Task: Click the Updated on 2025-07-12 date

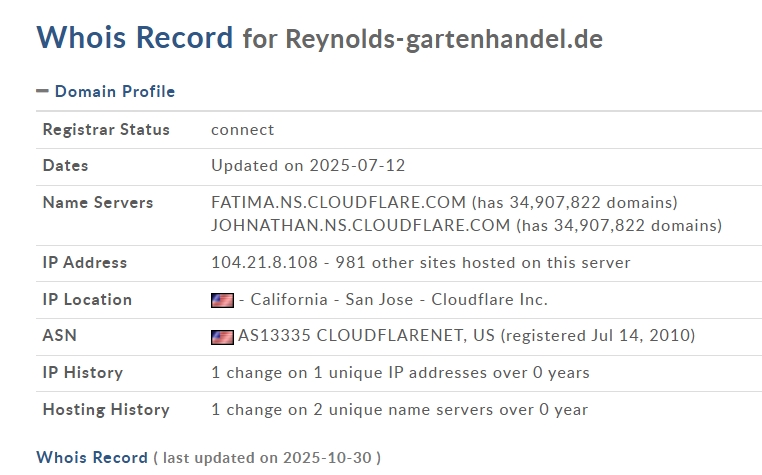Action: (x=308, y=166)
